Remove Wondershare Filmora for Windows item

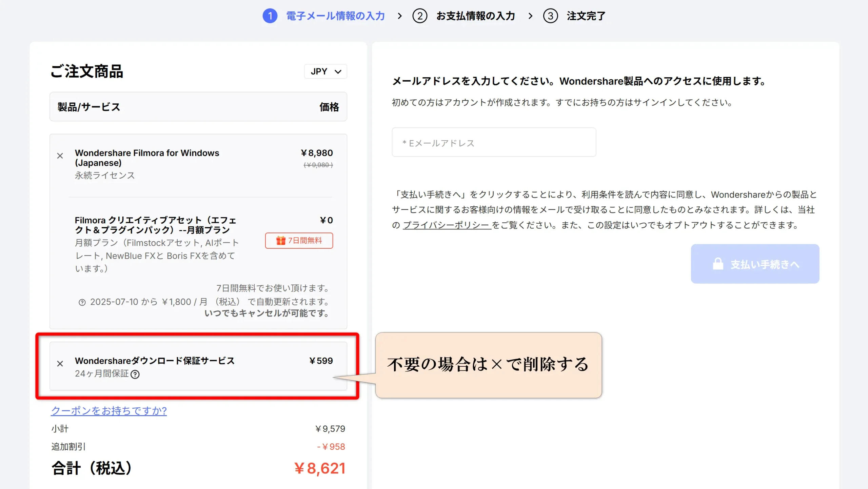click(60, 156)
